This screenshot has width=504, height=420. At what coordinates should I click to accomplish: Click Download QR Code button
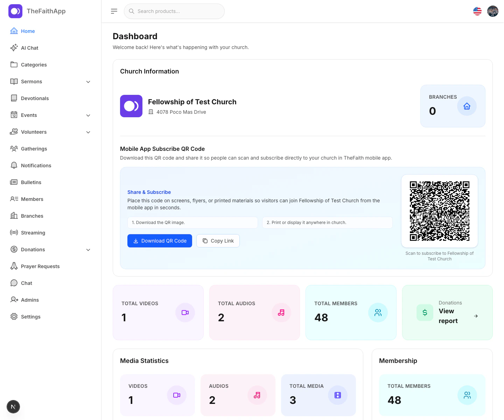click(x=160, y=241)
